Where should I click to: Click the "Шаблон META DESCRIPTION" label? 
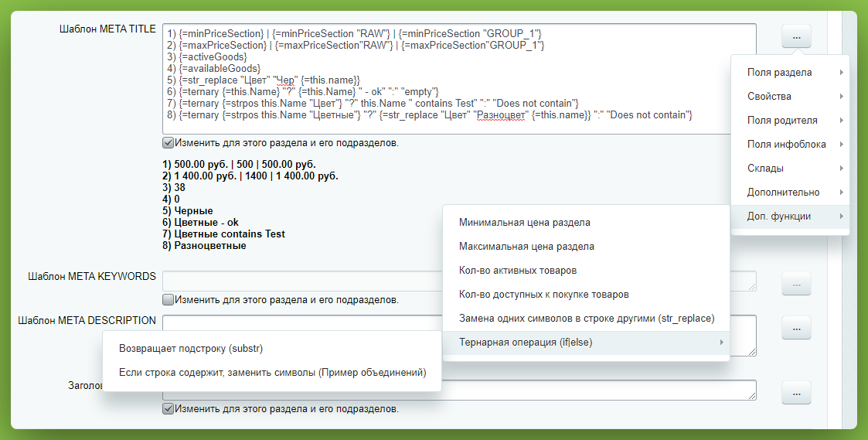[87, 320]
